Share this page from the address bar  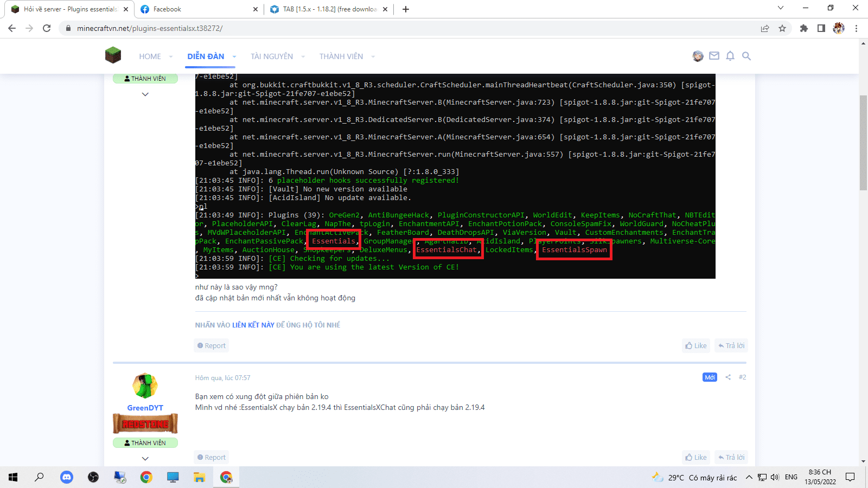pos(765,28)
